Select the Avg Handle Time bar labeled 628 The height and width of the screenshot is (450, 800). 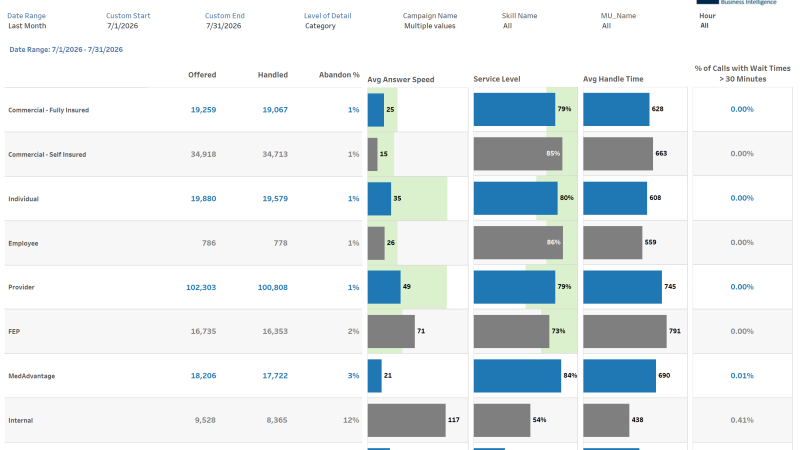click(616, 109)
